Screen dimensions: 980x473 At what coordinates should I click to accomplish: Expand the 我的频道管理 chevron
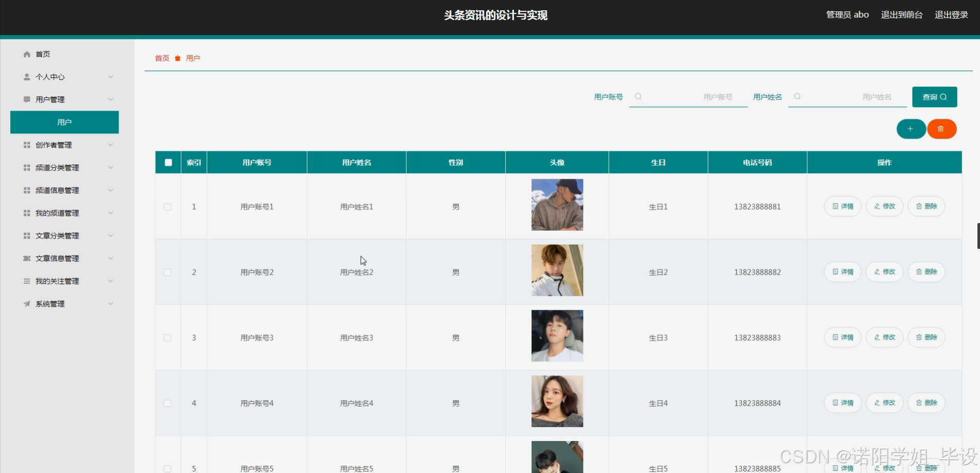click(110, 213)
